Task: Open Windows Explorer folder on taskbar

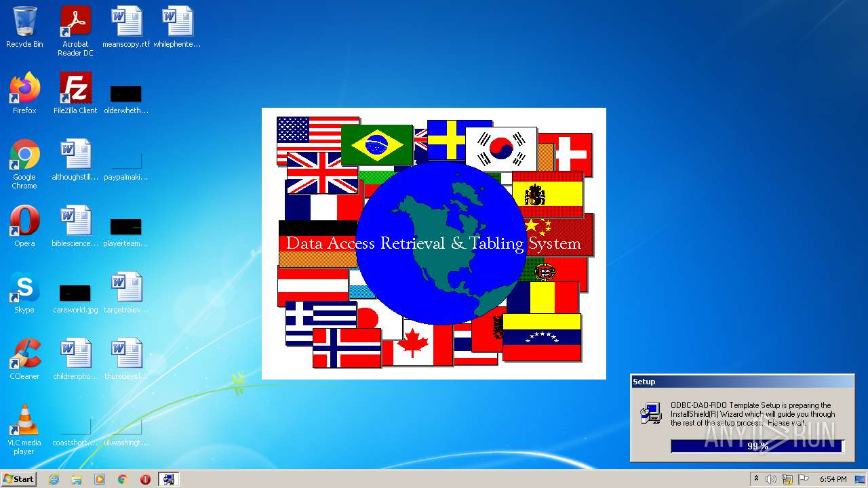Action: point(77,479)
